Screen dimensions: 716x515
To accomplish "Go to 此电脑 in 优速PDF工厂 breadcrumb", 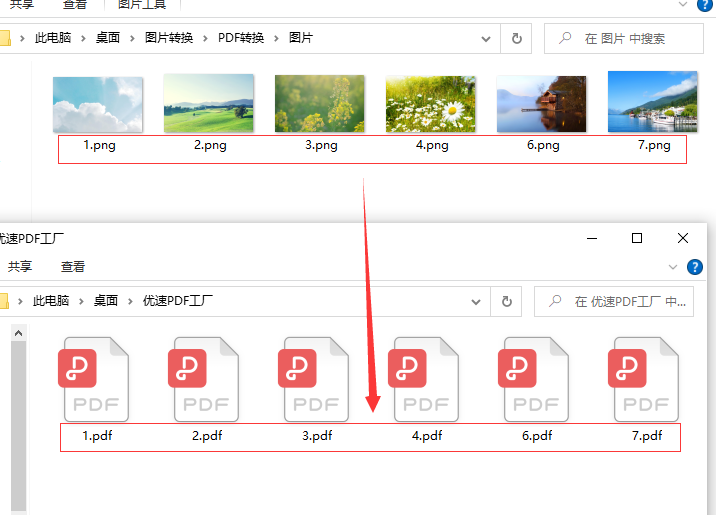I will click(x=51, y=301).
